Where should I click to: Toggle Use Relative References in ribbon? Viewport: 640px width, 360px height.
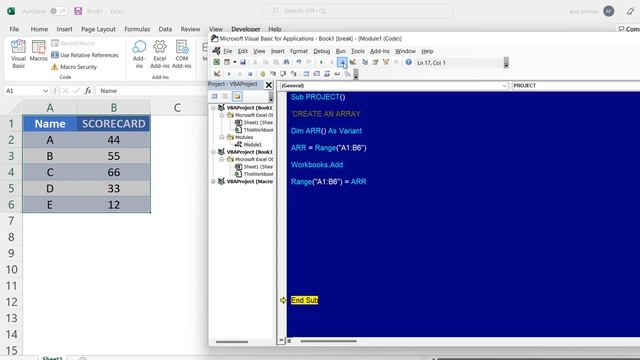85,55
